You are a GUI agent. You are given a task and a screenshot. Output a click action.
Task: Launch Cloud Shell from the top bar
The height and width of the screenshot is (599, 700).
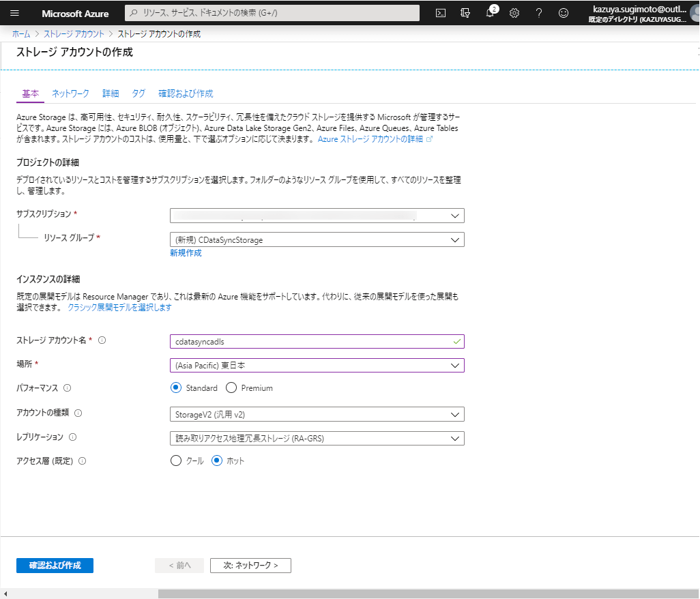[441, 13]
